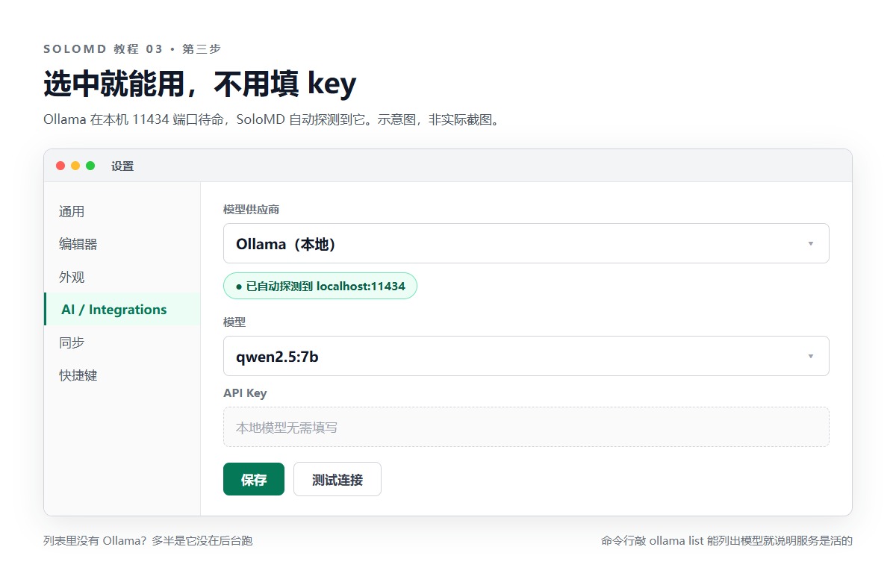896x588 pixels.
Task: Click the caption about ollama list command
Action: [x=727, y=540]
